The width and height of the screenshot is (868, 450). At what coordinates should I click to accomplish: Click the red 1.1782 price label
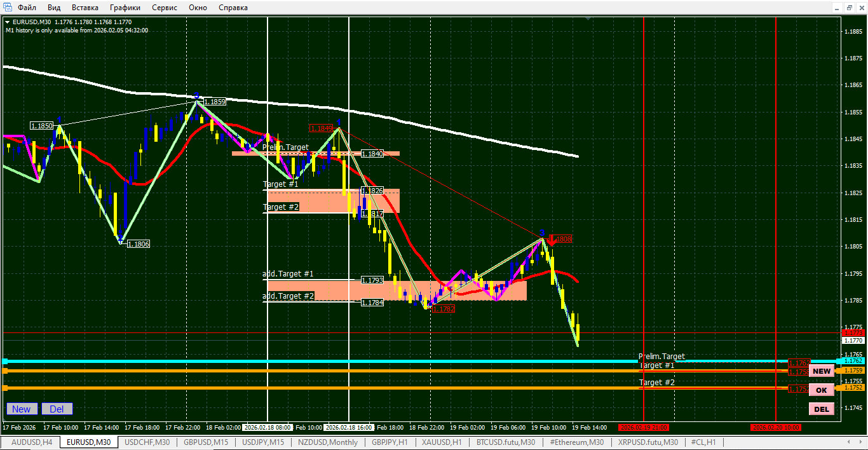(x=444, y=309)
